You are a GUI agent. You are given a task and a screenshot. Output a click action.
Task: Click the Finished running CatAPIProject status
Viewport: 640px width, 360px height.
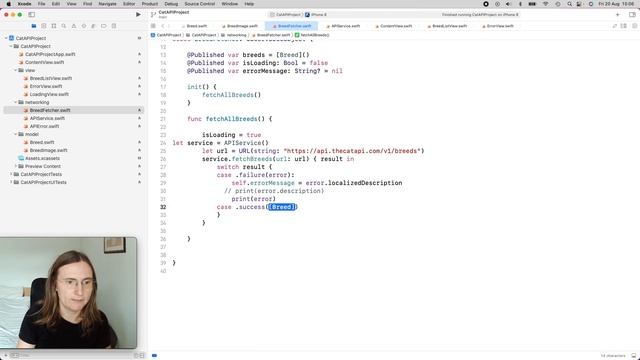[480, 15]
